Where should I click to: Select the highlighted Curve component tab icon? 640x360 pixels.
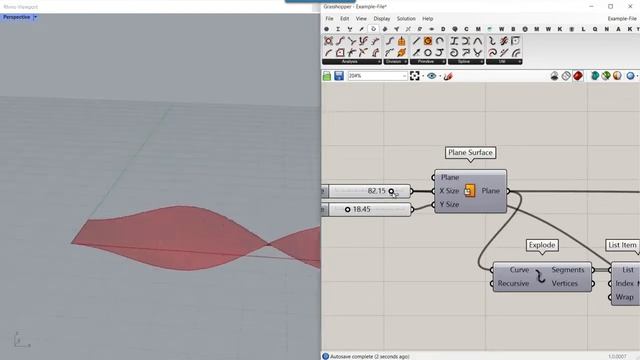(x=373, y=29)
